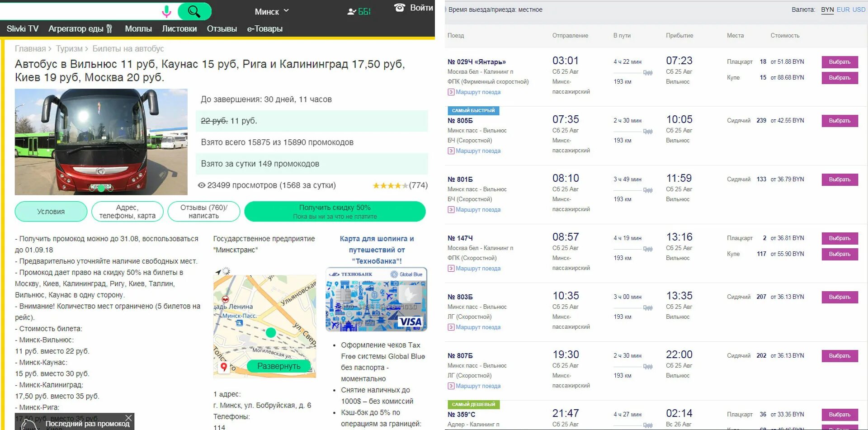The image size is (868, 430).
Task: Click the red bus photo
Action: 101,142
